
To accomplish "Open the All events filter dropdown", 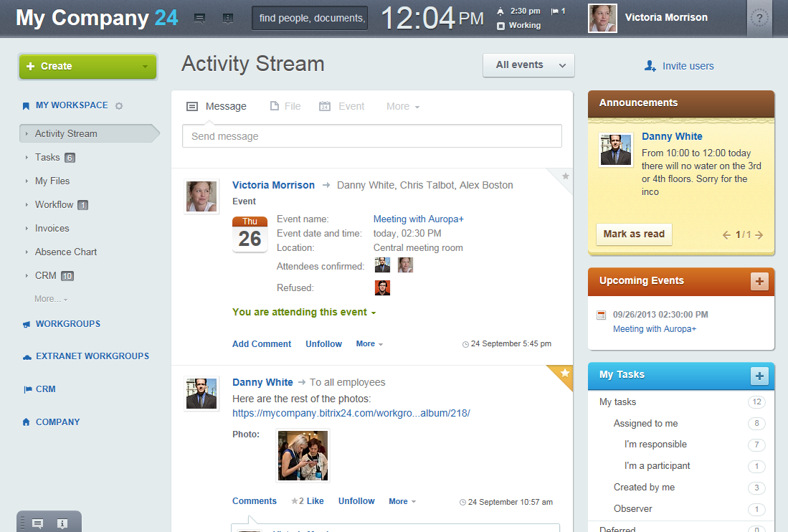I will click(528, 65).
